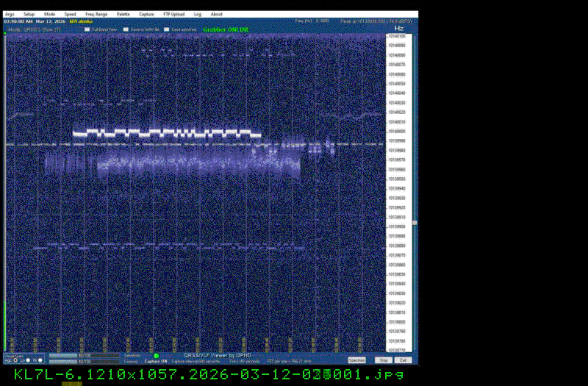Open the Argo menu
The height and width of the screenshot is (386, 588).
click(9, 14)
